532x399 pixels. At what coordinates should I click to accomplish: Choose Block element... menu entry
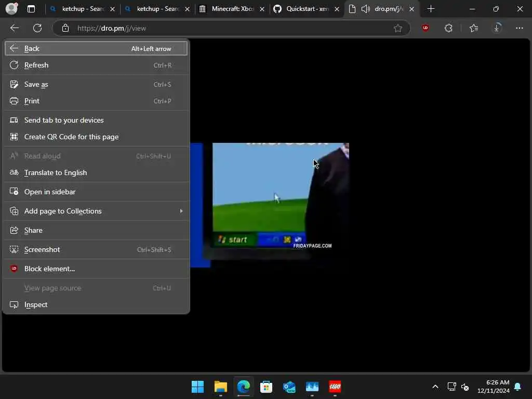[x=96, y=269]
